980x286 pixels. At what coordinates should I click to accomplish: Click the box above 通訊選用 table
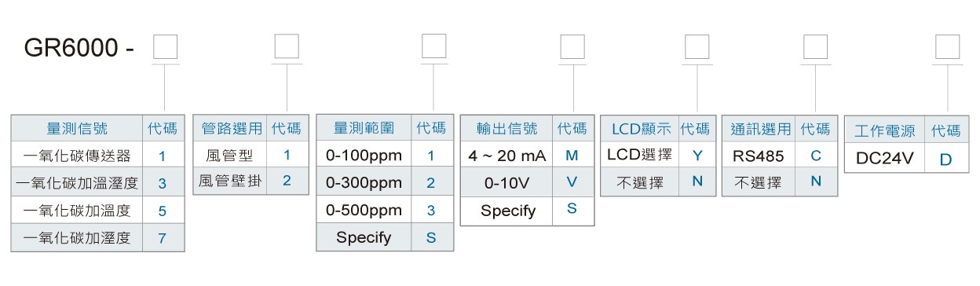[x=815, y=47]
